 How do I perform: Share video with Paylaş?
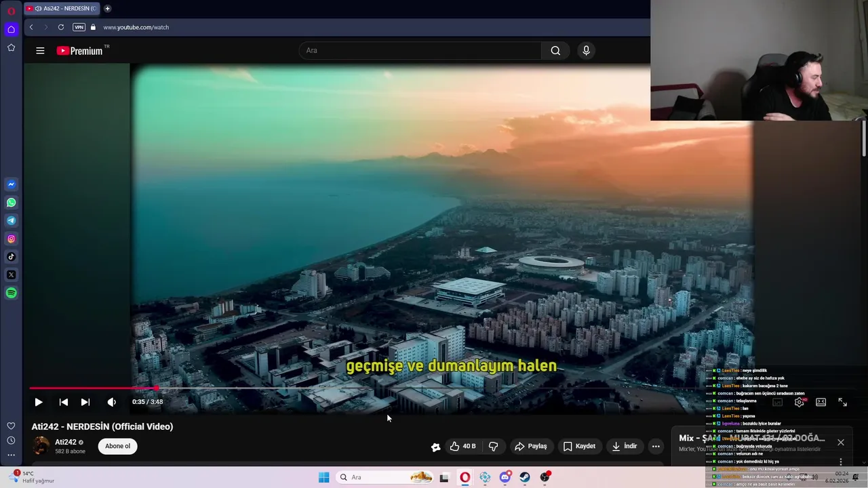(x=530, y=446)
